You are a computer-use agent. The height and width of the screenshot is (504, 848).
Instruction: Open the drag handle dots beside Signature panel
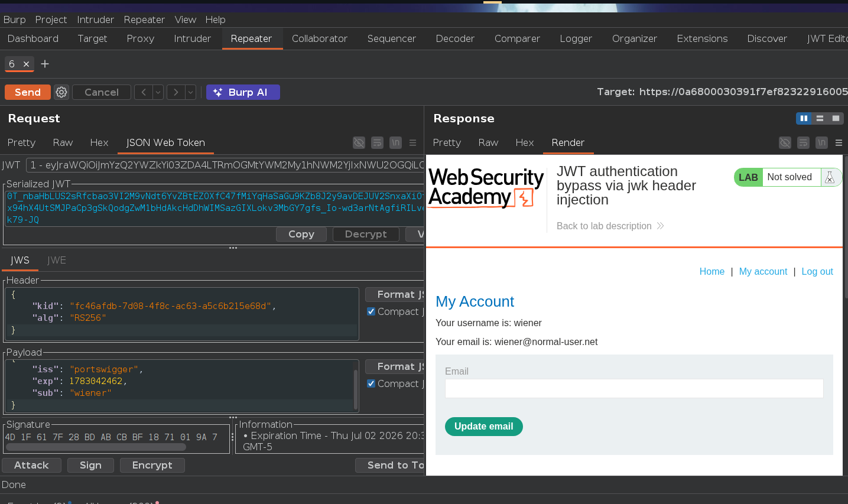[x=232, y=437]
